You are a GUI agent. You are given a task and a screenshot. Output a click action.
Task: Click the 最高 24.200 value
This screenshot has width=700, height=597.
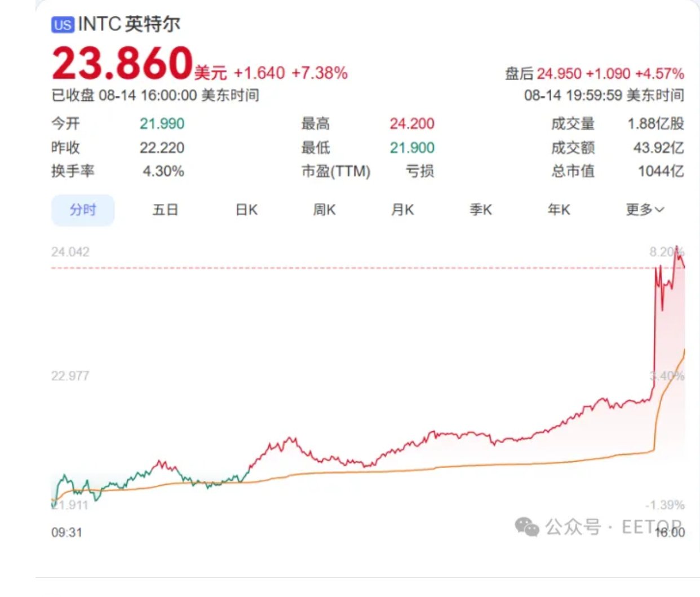pos(412,124)
